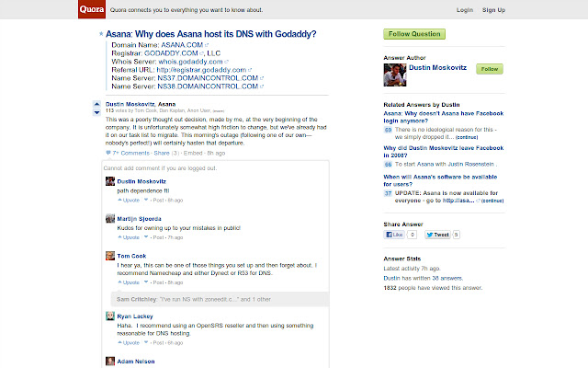
Task: Click Tom Cook's name in comments
Action: (x=131, y=256)
